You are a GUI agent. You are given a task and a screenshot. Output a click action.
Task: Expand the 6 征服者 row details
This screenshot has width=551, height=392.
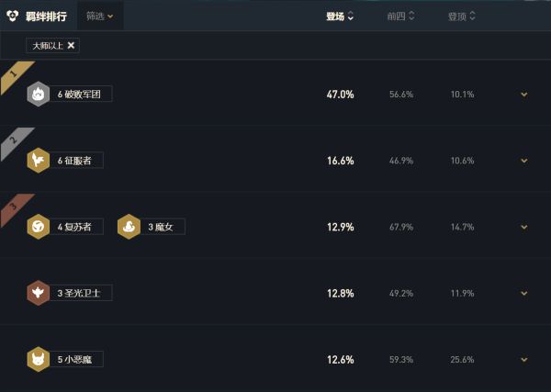[524, 161]
